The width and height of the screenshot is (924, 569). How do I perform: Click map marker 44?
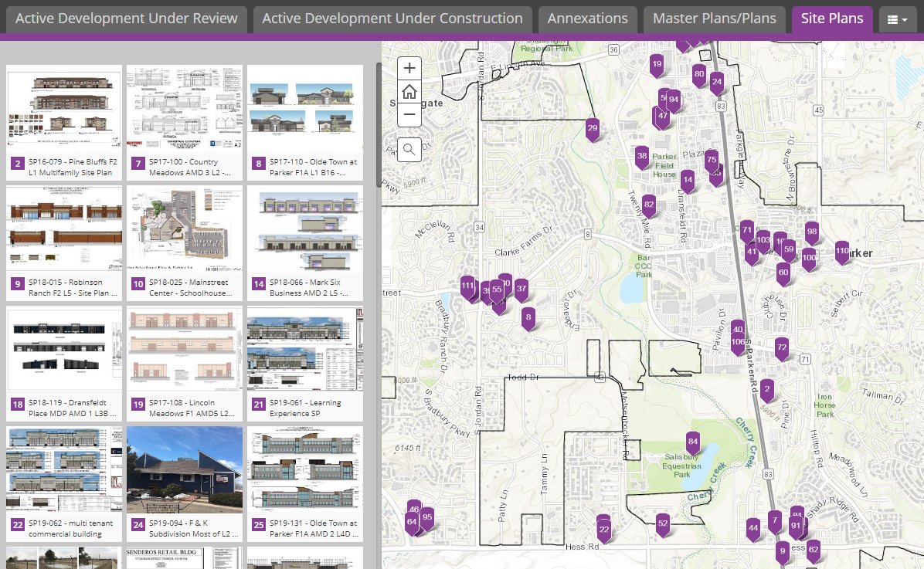pos(753,530)
